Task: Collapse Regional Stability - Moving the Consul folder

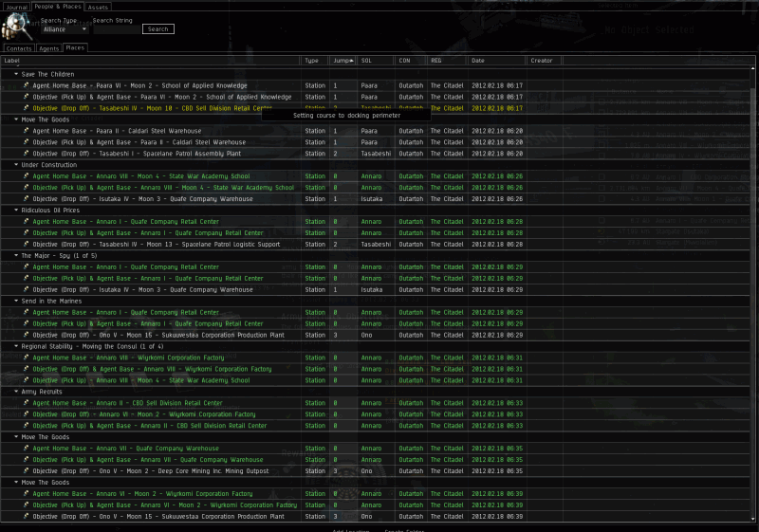Action: point(16,346)
